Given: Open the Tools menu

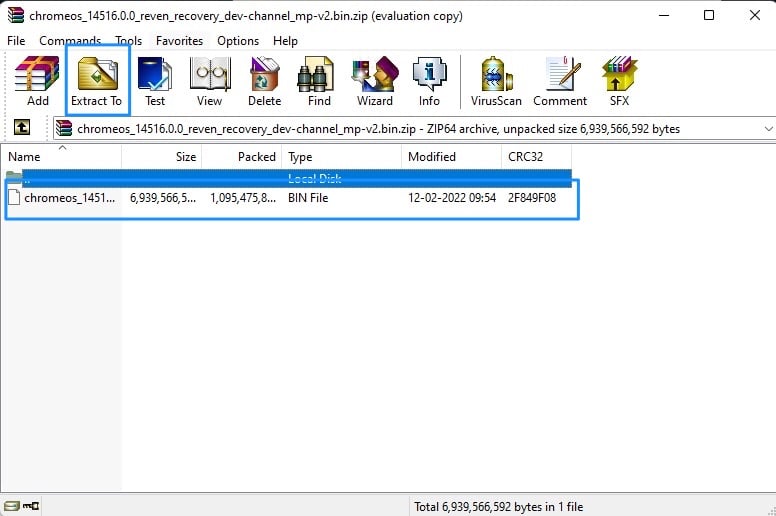Looking at the screenshot, I should 129,41.
